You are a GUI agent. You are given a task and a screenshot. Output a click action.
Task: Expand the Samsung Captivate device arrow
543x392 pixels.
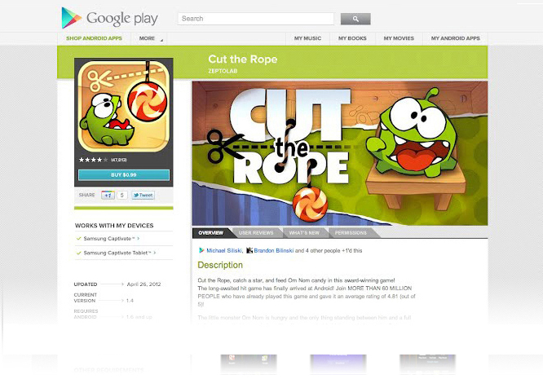[x=138, y=239]
